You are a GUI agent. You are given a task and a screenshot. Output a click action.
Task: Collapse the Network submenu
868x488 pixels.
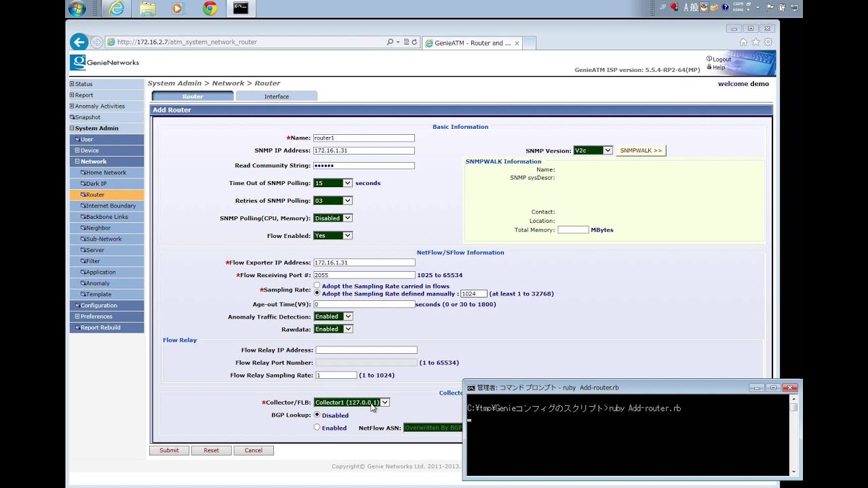(x=106, y=161)
